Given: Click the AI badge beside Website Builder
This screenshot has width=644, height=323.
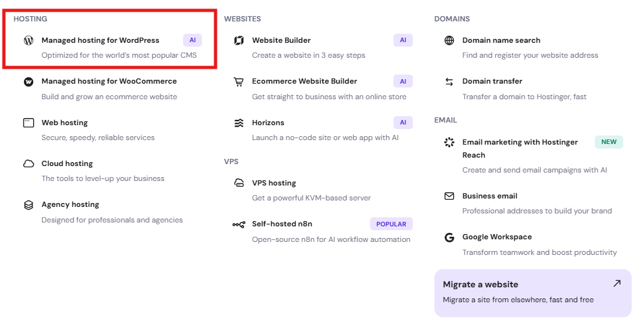Looking at the screenshot, I should pos(403,40).
